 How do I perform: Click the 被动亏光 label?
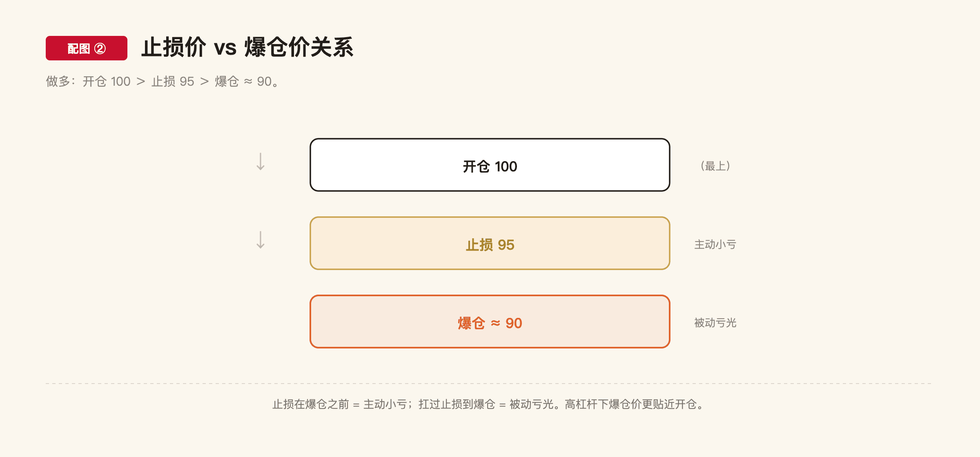[715, 323]
